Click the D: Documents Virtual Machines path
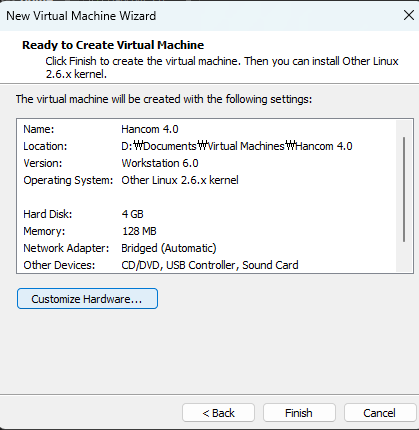This screenshot has height=430, width=419. pyautogui.click(x=237, y=146)
